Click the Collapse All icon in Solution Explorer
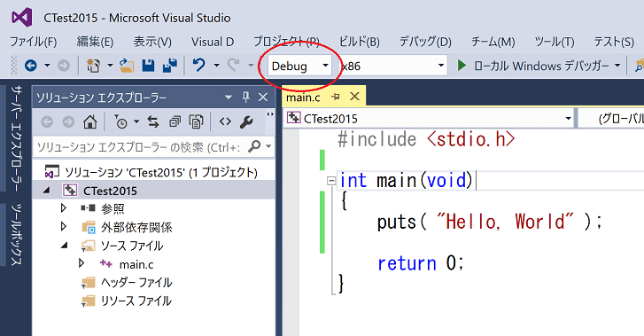The image size is (644, 336). (x=175, y=121)
